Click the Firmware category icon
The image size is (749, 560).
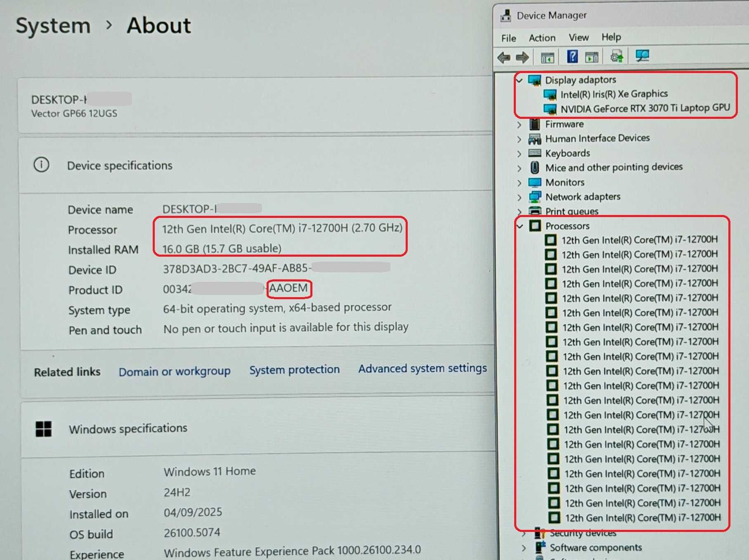tap(535, 124)
